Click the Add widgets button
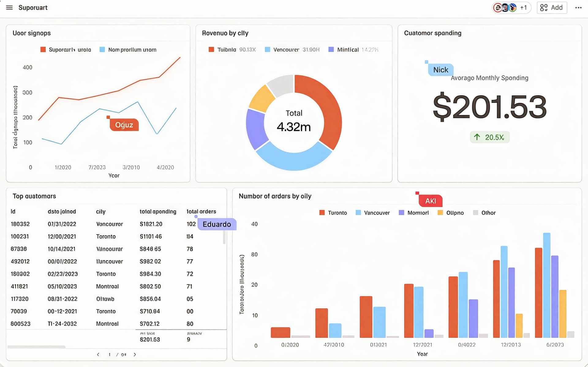 pos(552,8)
